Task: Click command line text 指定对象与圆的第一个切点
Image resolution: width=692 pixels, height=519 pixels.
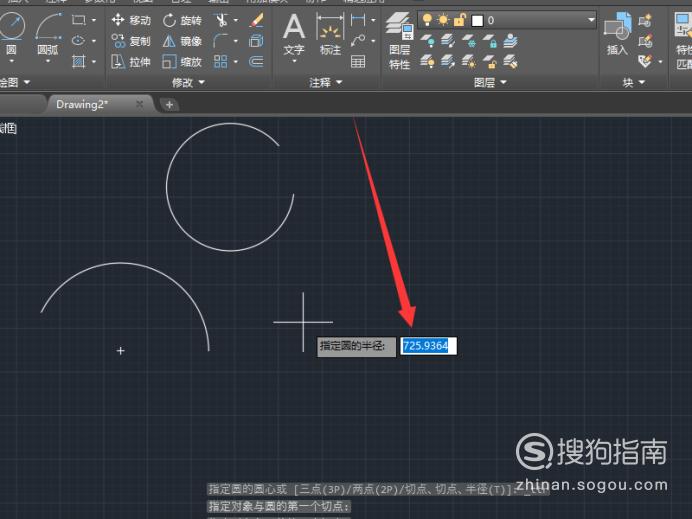Action: [279, 506]
